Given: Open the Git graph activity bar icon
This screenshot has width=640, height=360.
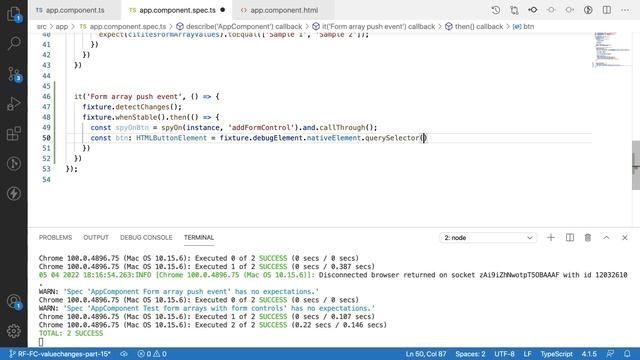Looking at the screenshot, I should click(x=14, y=164).
